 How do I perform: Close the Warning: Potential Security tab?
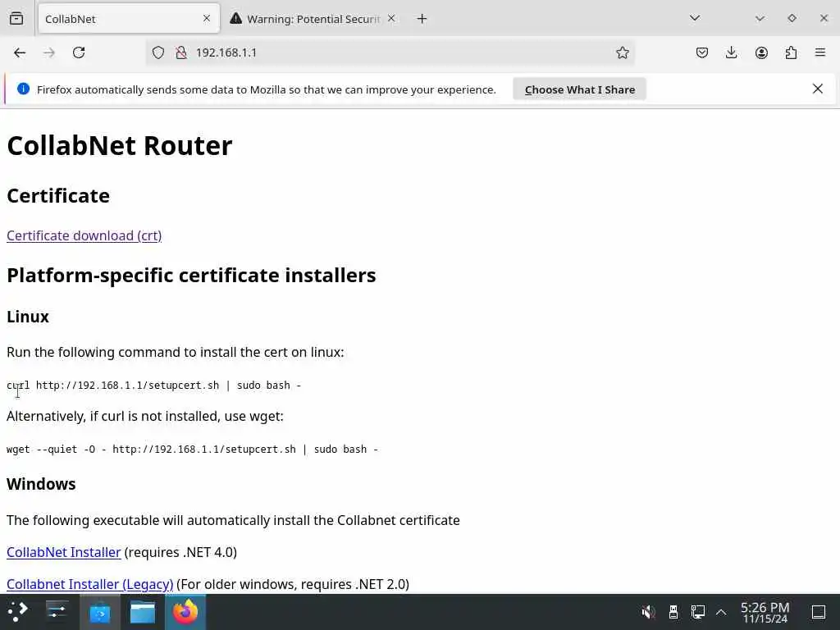tap(391, 18)
